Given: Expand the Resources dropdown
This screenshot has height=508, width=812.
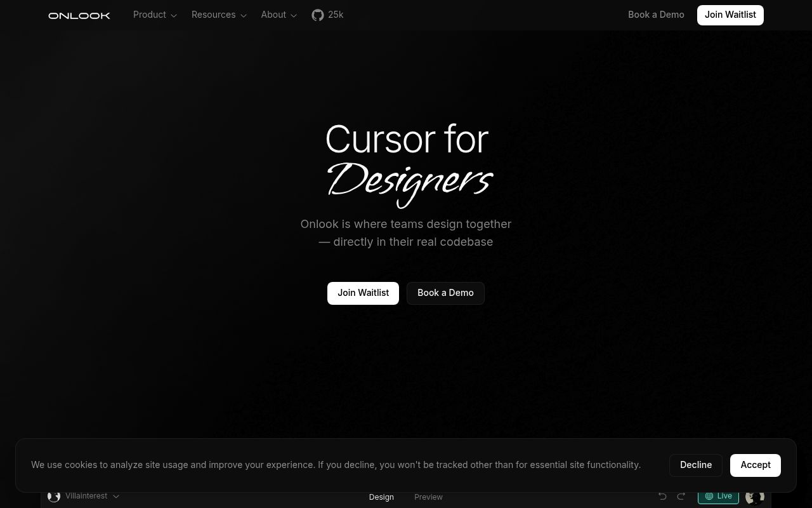Looking at the screenshot, I should [x=219, y=15].
